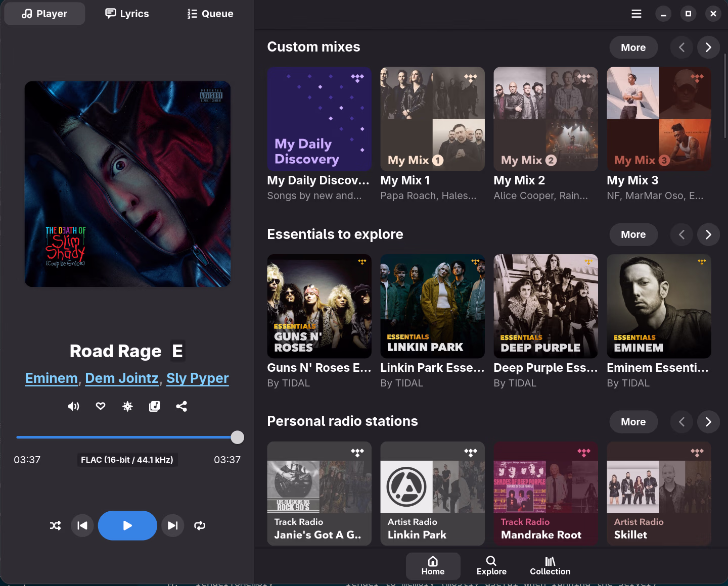Open the Eminem artist link

(52, 378)
